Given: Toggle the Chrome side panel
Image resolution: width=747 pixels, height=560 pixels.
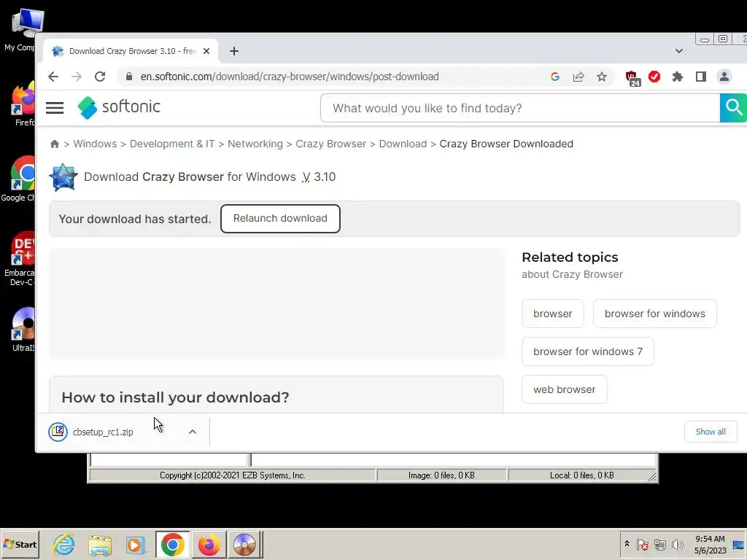Looking at the screenshot, I should (701, 77).
